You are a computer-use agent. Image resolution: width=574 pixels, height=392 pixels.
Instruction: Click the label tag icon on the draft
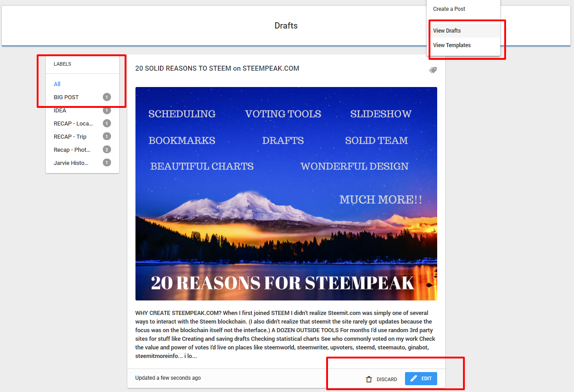(433, 70)
